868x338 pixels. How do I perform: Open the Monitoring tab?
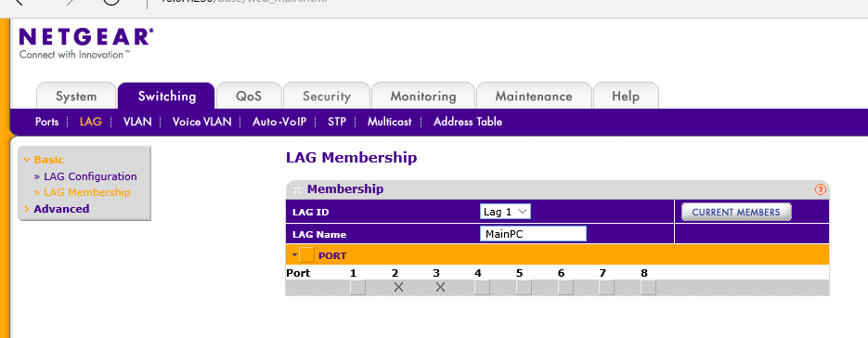tap(423, 96)
